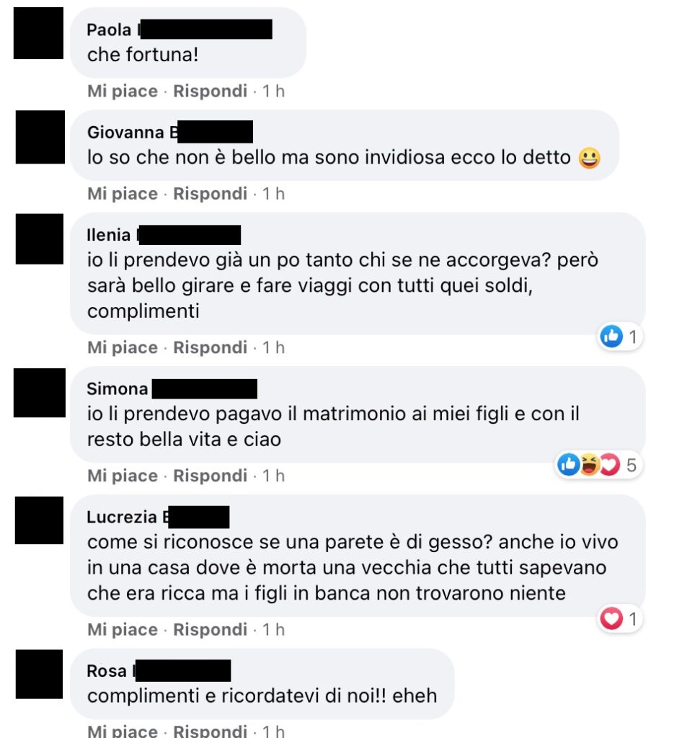
Task: Click the red heart icon on Simona's comment
Action: pos(610,465)
